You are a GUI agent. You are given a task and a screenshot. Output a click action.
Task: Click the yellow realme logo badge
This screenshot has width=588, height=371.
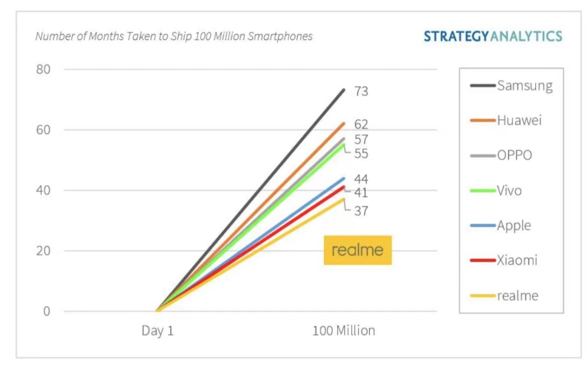click(x=358, y=250)
